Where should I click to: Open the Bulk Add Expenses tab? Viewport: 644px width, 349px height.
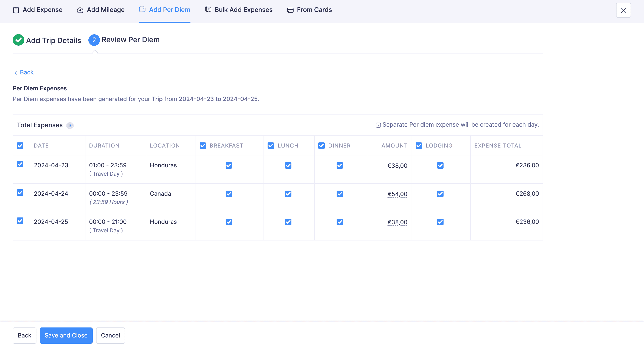pos(243,10)
